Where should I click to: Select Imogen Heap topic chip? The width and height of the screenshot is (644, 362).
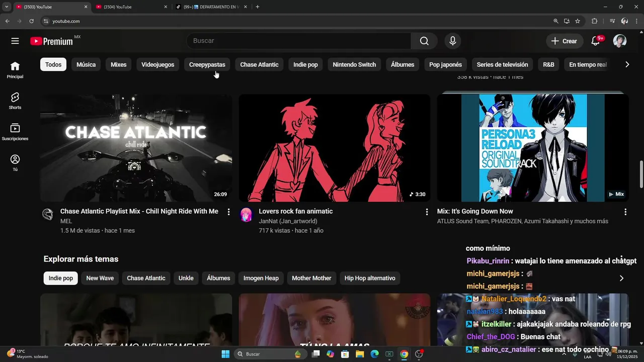(261, 278)
